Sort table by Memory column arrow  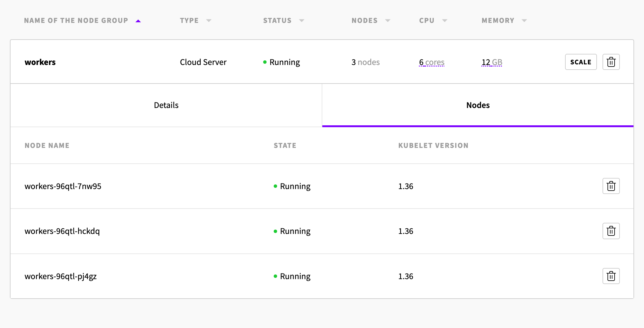524,21
